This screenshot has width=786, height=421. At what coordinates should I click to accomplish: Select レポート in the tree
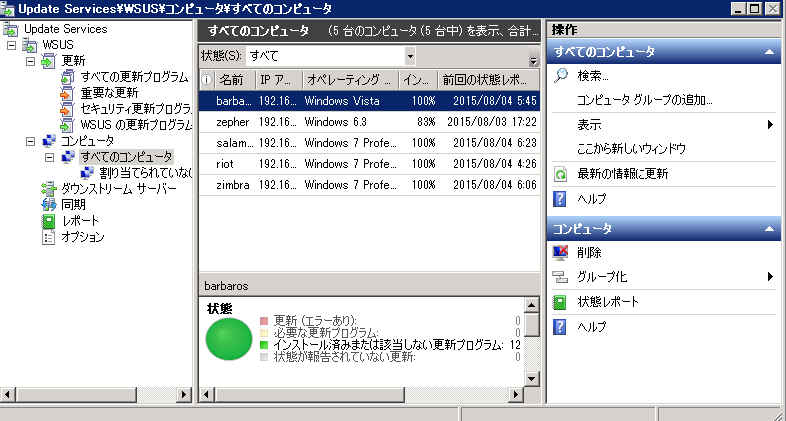coord(80,221)
